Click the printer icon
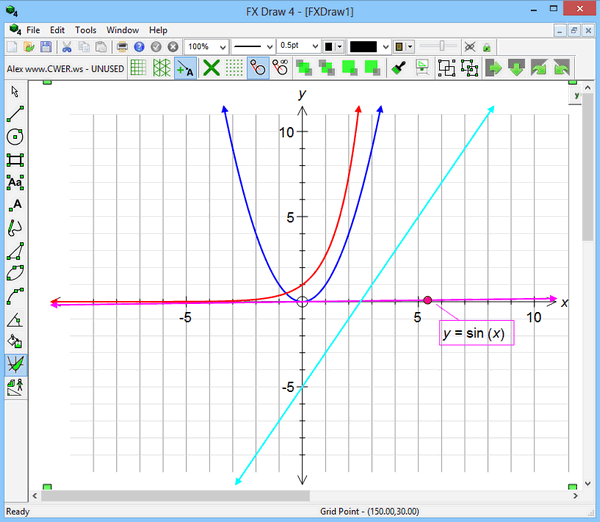Viewport: 600px width, 522px height. point(122,47)
